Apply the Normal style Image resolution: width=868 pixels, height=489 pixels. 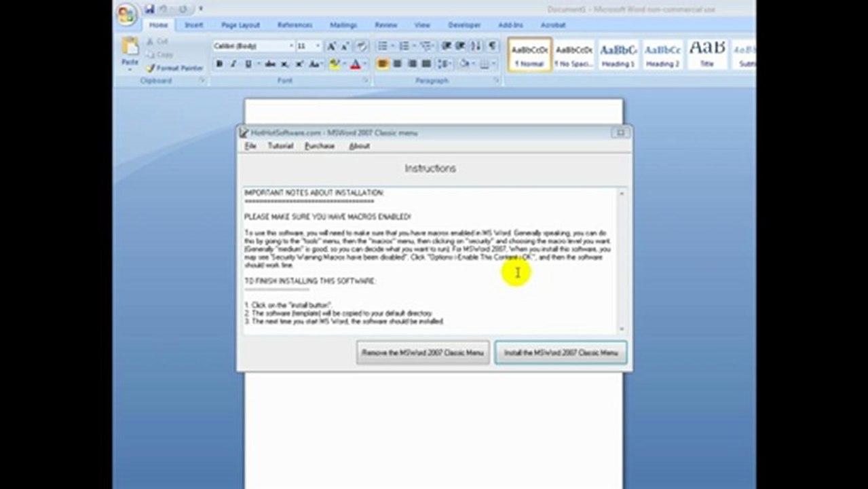tap(530, 54)
